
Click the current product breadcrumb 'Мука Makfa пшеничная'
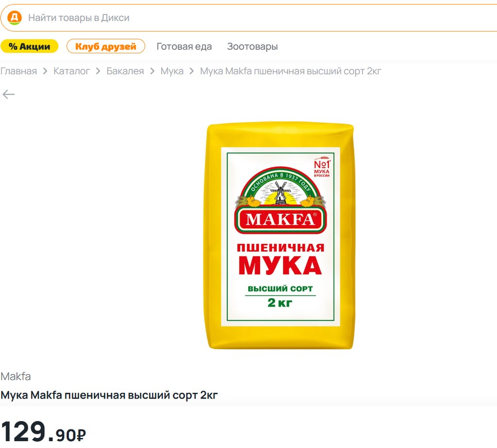291,71
